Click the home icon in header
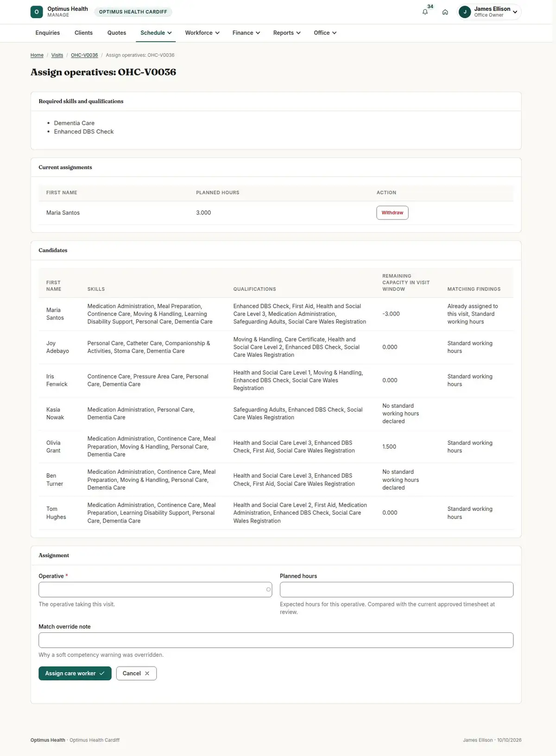 tap(445, 12)
